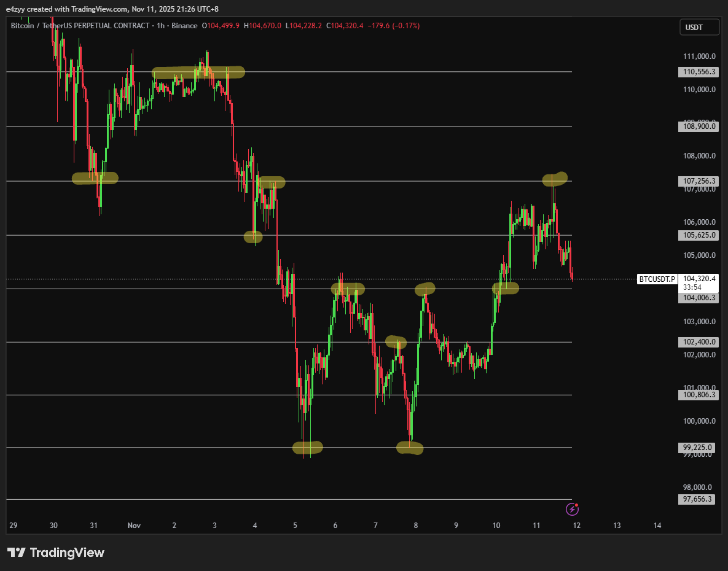728x571 pixels.
Task: Click the 98,000.0 price axis tick
Action: pyautogui.click(x=697, y=487)
